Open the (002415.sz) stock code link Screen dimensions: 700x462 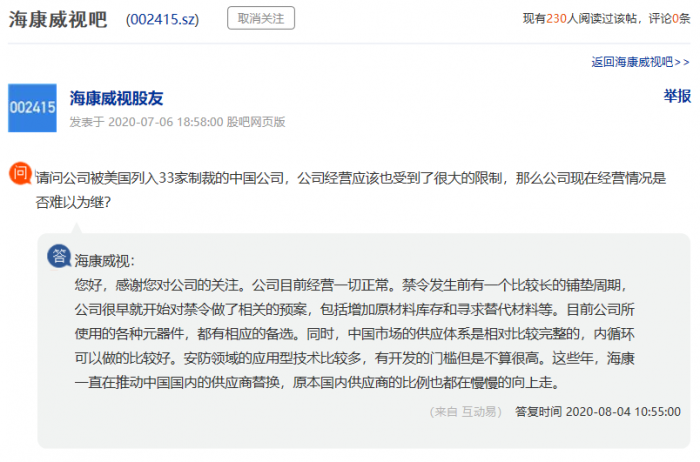click(x=162, y=19)
